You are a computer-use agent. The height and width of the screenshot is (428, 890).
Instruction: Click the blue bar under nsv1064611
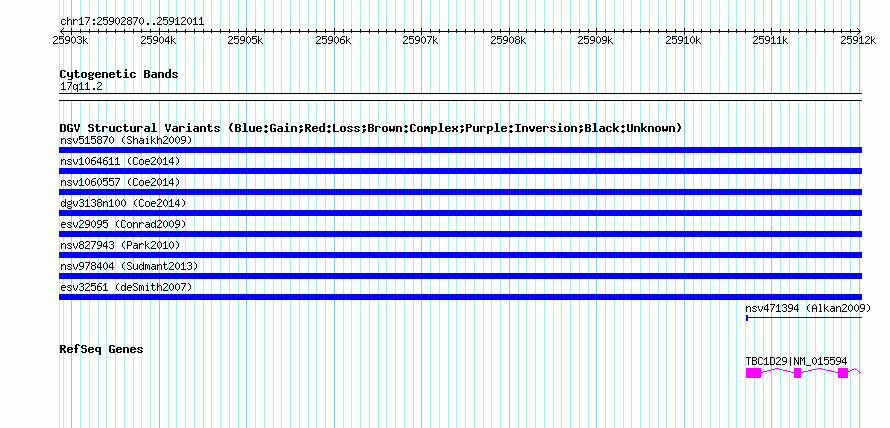[460, 171]
